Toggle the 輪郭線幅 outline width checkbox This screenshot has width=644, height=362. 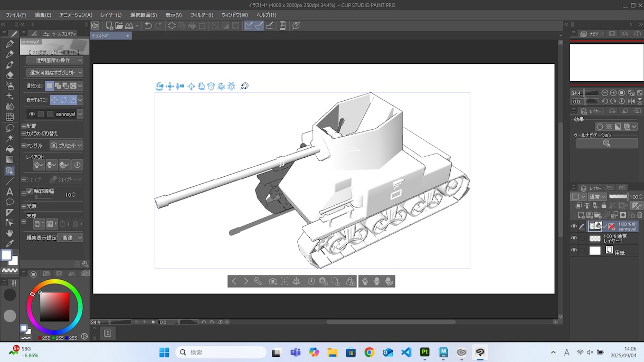click(x=30, y=191)
